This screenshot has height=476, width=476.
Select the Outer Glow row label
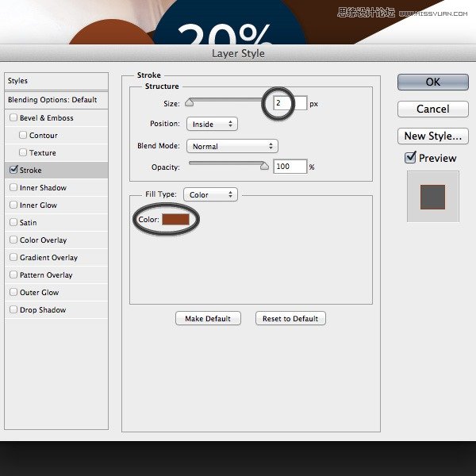tap(39, 293)
